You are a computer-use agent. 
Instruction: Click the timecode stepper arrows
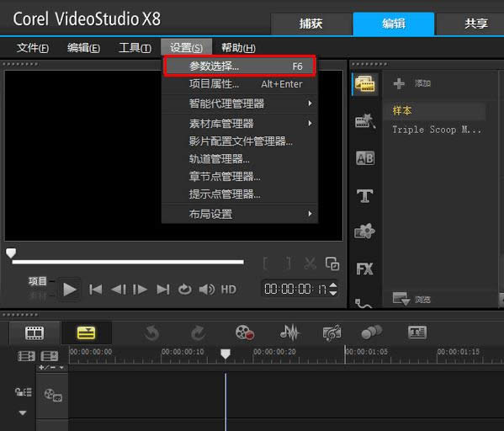(x=333, y=289)
